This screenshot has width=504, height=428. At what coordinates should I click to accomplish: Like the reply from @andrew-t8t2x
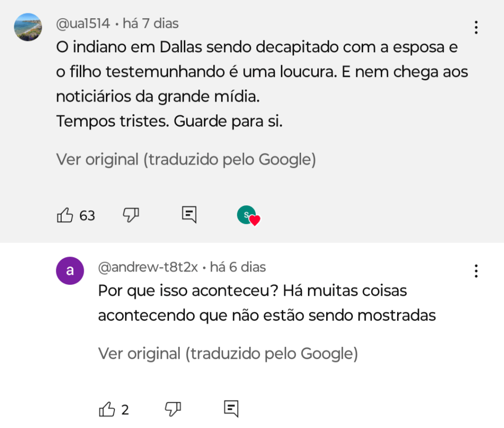coord(107,409)
